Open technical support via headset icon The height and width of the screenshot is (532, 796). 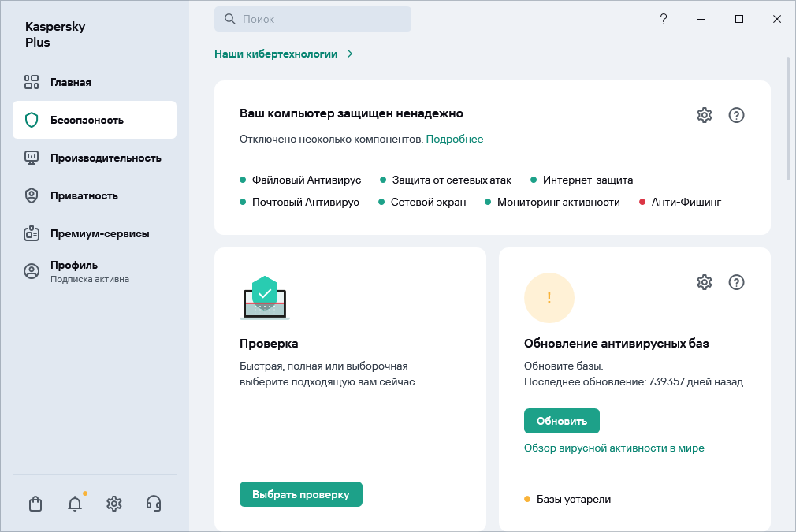tap(153, 503)
